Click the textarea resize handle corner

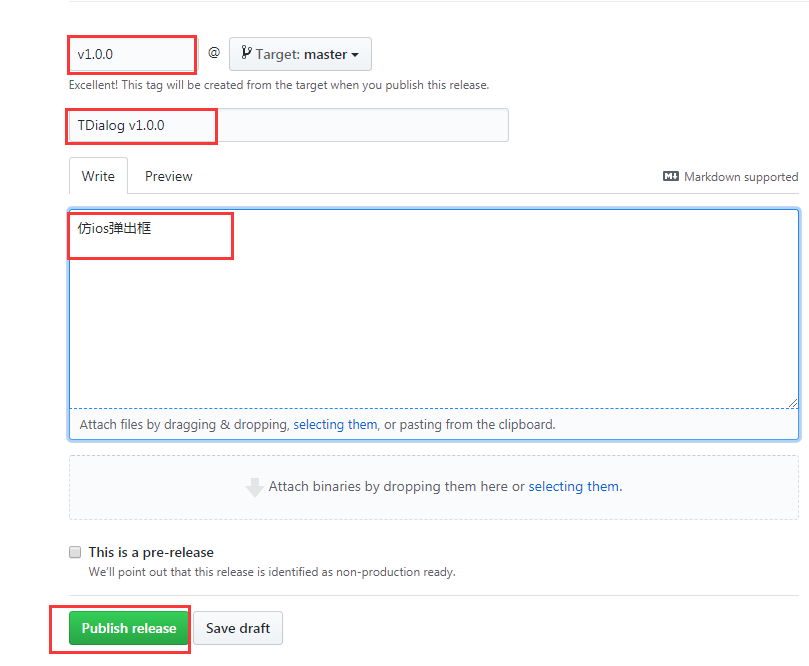(x=792, y=402)
